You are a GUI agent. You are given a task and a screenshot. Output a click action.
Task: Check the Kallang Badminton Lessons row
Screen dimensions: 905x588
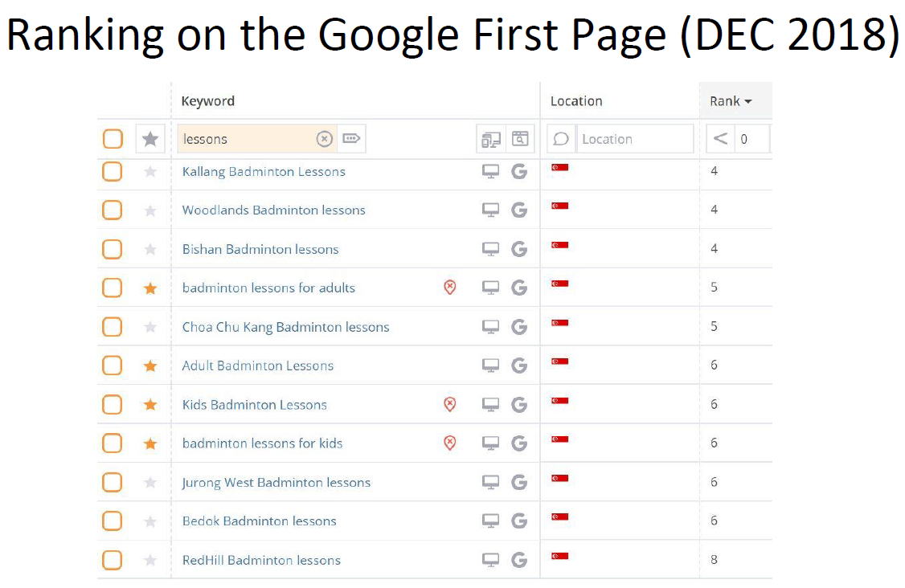tap(112, 171)
